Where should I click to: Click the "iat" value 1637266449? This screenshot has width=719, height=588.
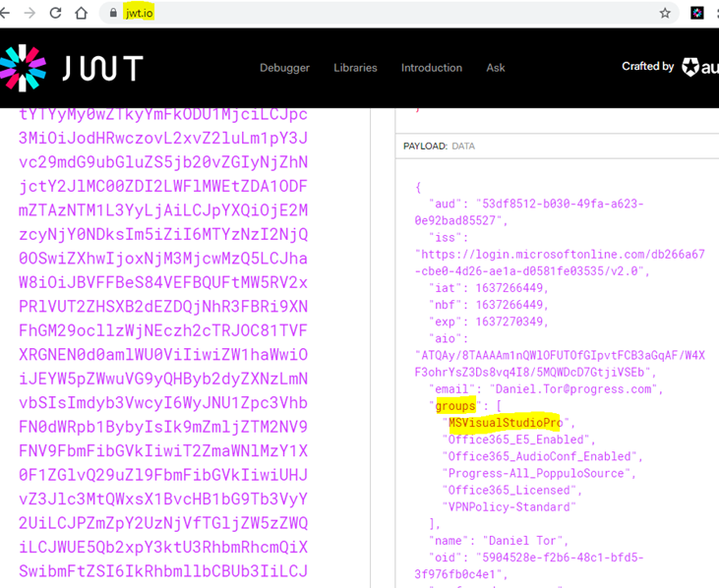[x=509, y=288]
